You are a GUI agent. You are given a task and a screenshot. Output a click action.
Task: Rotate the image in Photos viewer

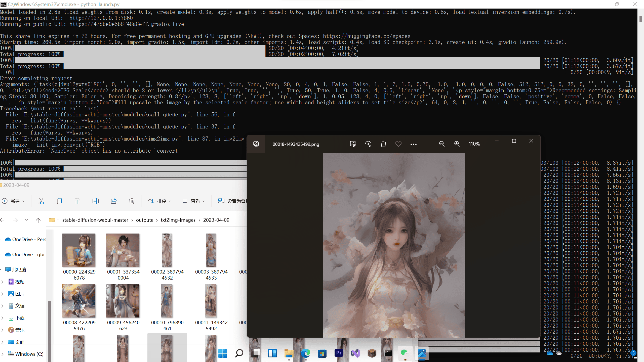(x=368, y=144)
